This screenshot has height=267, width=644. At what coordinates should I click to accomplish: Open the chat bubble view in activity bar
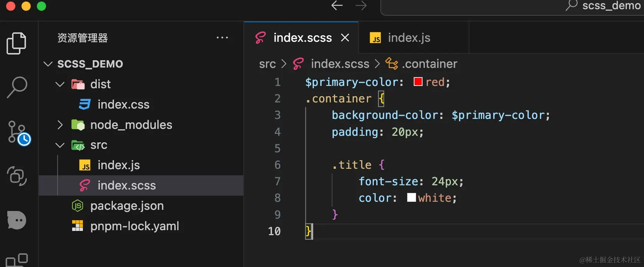(x=17, y=220)
